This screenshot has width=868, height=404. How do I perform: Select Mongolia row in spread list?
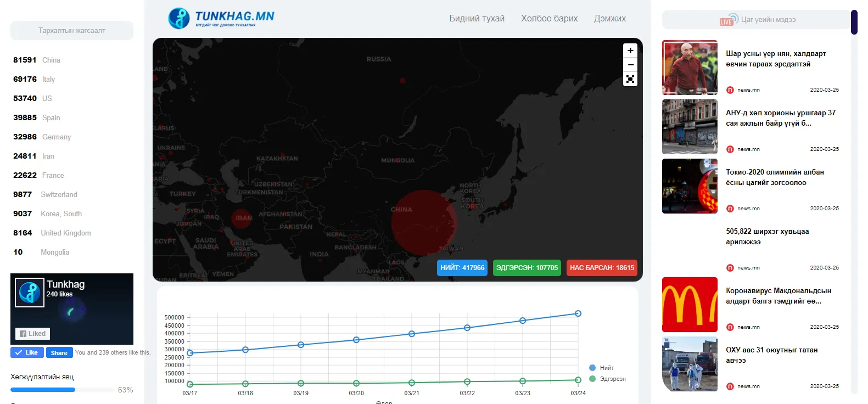click(x=72, y=252)
